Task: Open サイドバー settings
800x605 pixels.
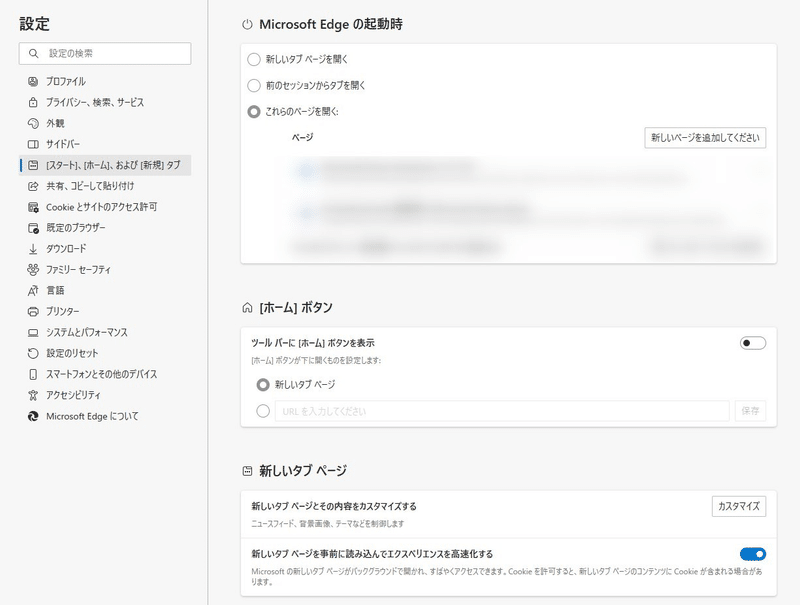Action: (x=105, y=144)
